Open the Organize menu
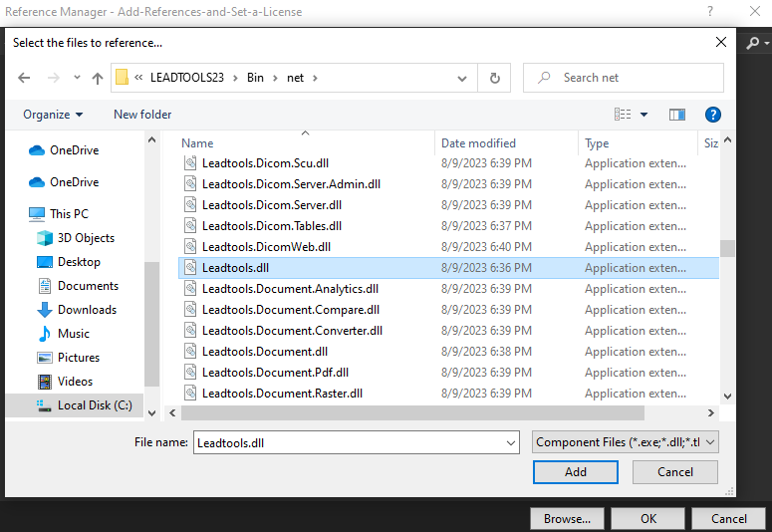The image size is (772, 532). (53, 115)
